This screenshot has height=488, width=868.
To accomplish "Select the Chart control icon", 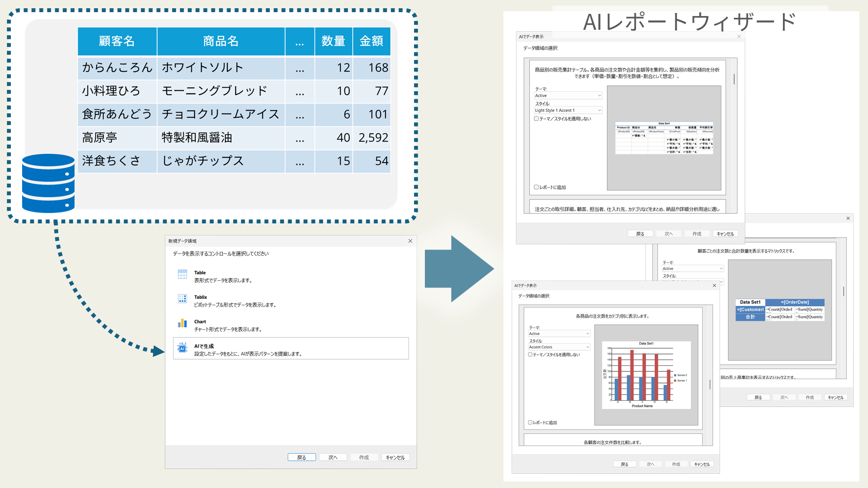I will tap(182, 323).
